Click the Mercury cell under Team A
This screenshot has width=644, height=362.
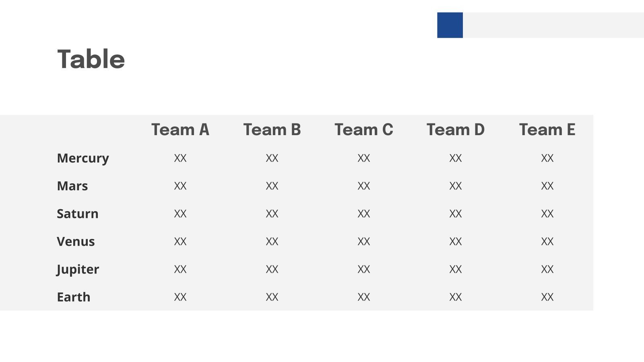pyautogui.click(x=180, y=158)
